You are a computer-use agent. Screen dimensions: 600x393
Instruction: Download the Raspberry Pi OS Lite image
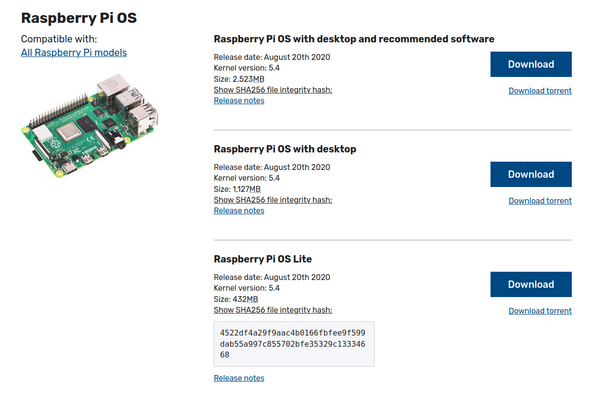[x=531, y=284]
